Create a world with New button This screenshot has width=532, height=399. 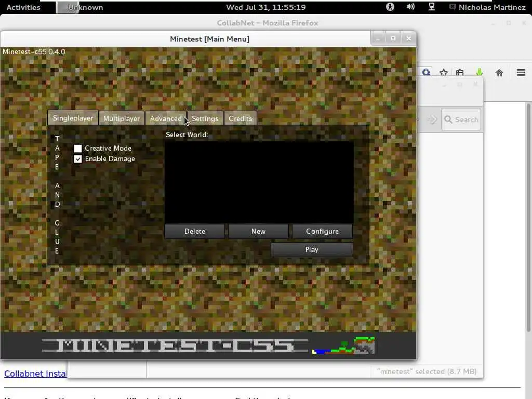[x=258, y=231]
